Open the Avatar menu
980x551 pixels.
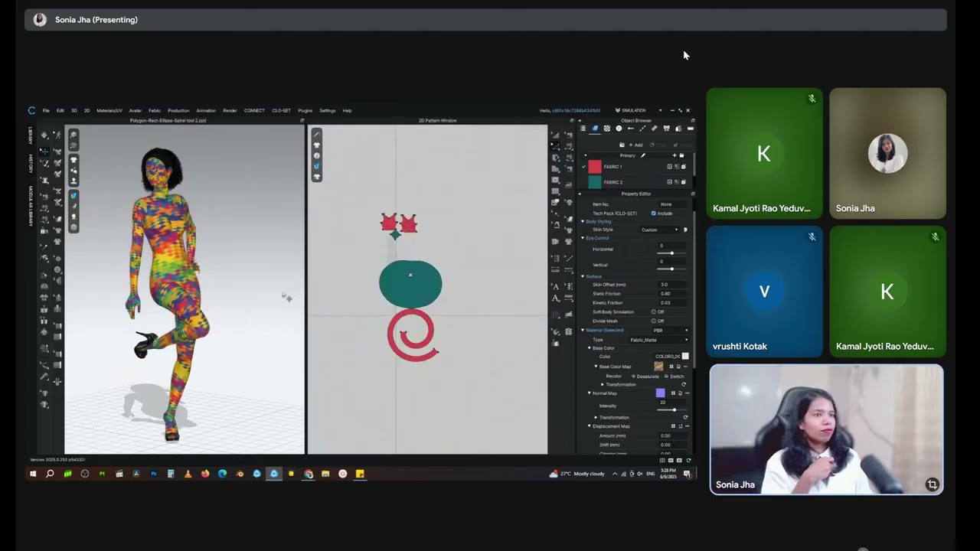[x=136, y=110]
